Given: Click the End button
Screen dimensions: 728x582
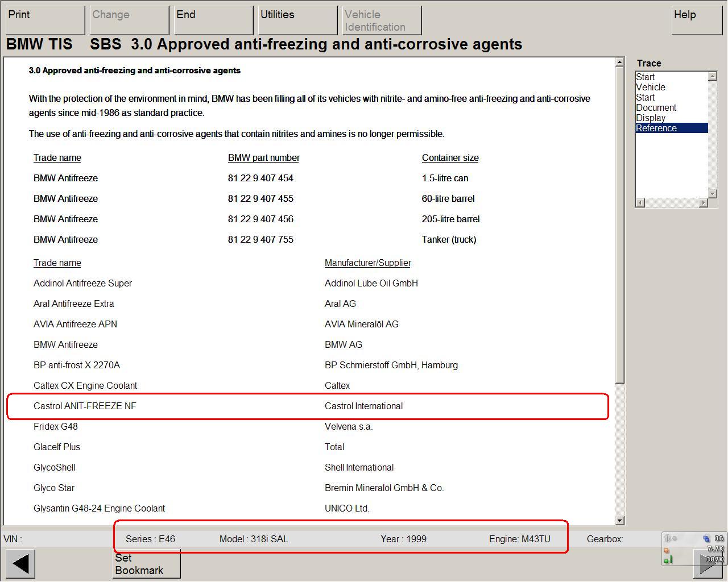Looking at the screenshot, I should (213, 20).
